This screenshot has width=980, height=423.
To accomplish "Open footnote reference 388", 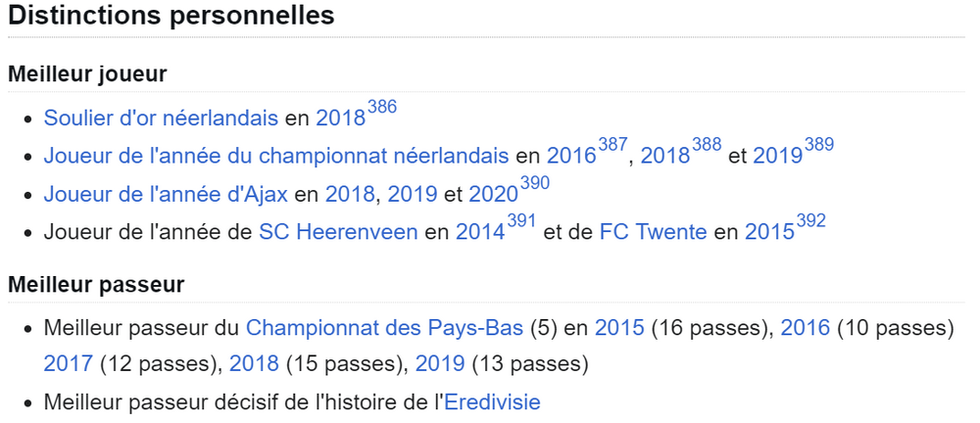I will (707, 146).
